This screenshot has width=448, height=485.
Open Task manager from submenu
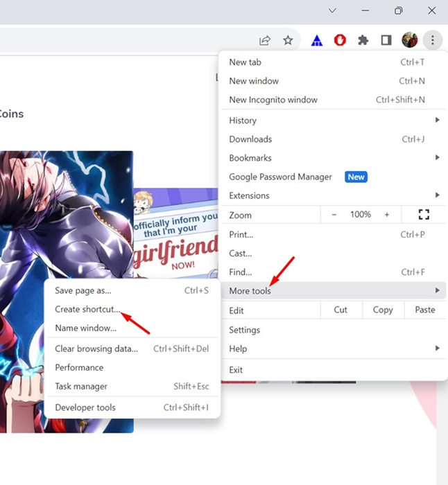[x=132, y=387]
